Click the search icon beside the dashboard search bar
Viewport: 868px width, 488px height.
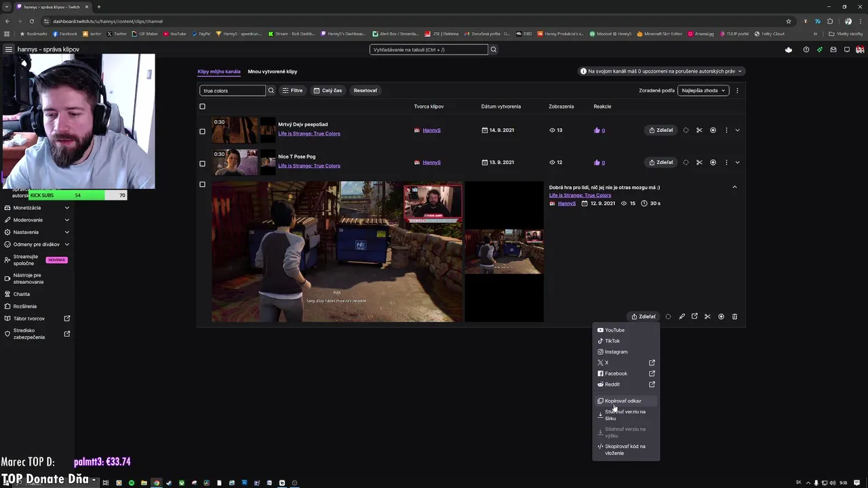(x=494, y=49)
